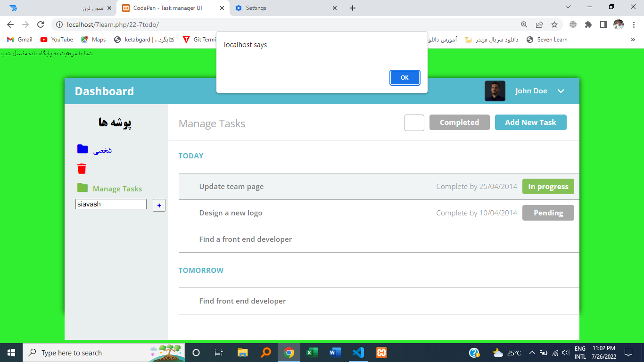Toggle the browser side panel icon

603,25
